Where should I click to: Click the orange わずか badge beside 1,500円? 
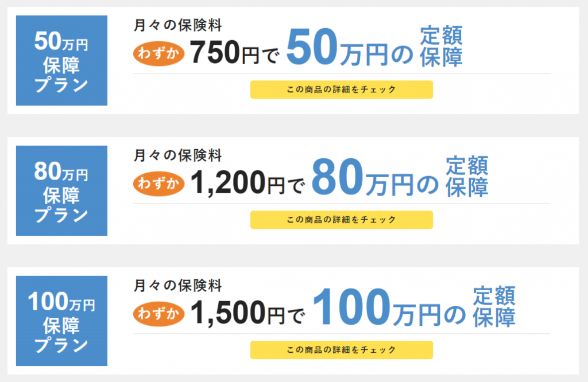tap(158, 314)
